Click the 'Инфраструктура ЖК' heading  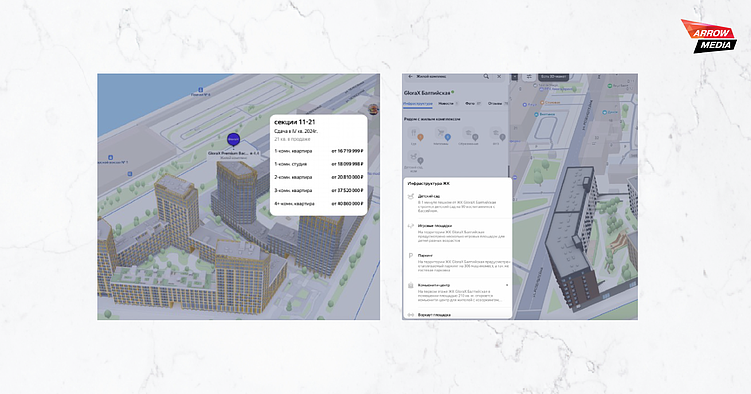coord(429,184)
